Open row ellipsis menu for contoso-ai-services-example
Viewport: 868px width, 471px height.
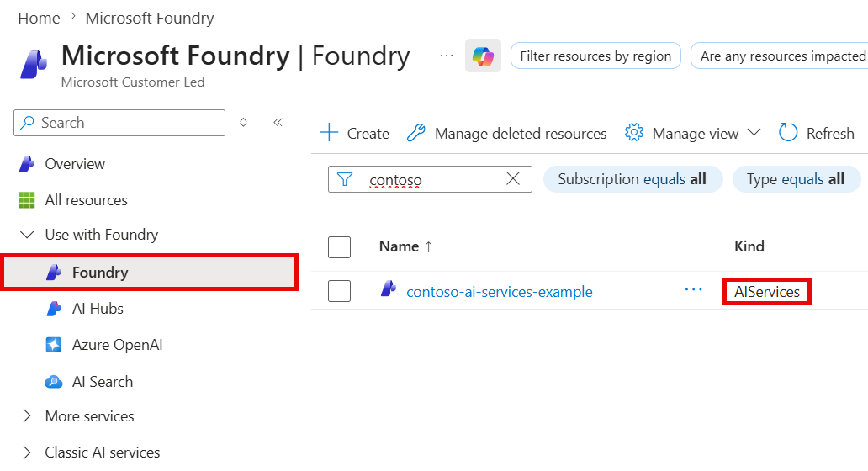coord(693,289)
